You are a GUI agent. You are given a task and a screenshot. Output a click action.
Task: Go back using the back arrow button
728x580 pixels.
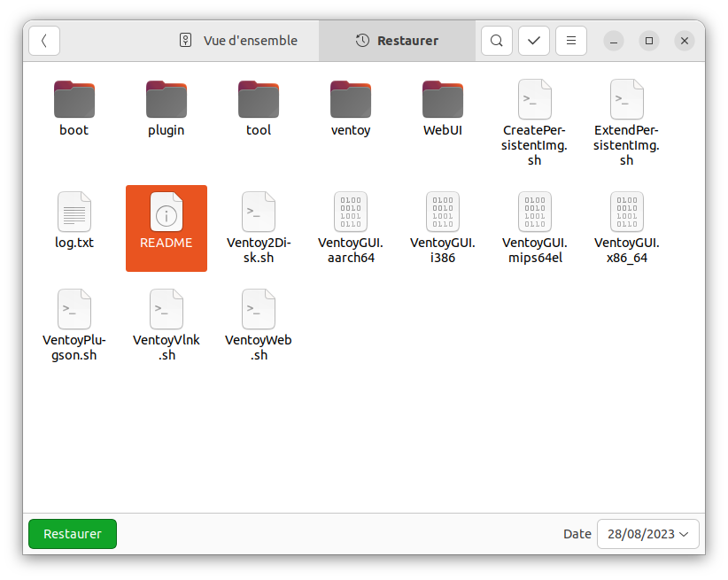click(x=44, y=41)
